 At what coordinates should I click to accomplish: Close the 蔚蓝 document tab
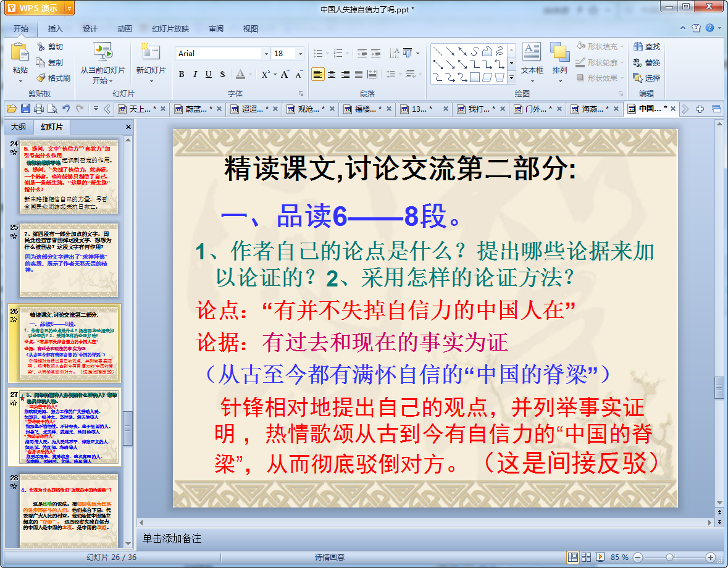click(x=219, y=109)
